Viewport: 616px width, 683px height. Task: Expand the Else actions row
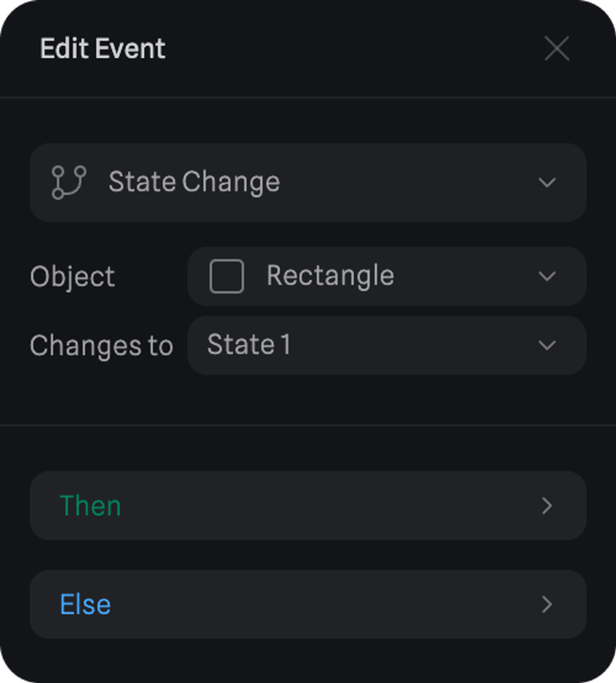[x=308, y=604]
